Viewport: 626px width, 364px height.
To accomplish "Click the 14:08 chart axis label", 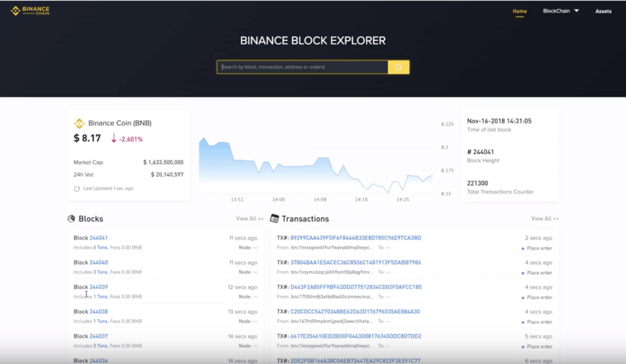I will coord(320,200).
